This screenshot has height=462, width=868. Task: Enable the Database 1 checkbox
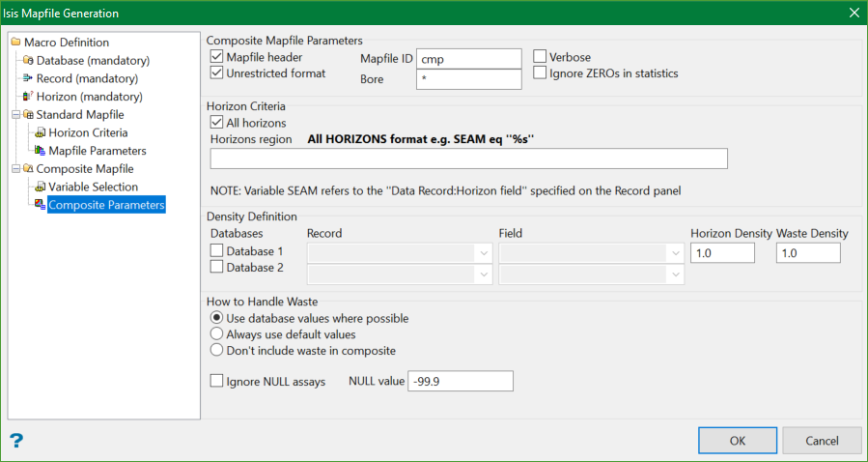coord(216,251)
